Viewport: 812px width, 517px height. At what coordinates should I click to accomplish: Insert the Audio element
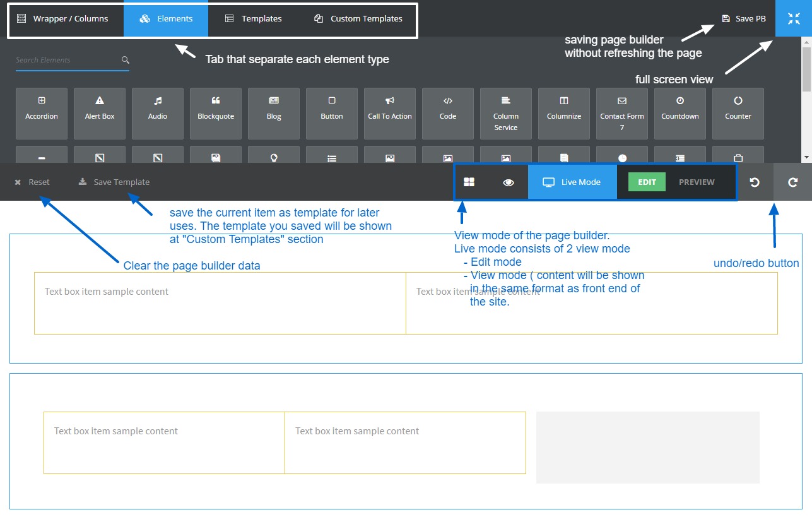pyautogui.click(x=158, y=114)
